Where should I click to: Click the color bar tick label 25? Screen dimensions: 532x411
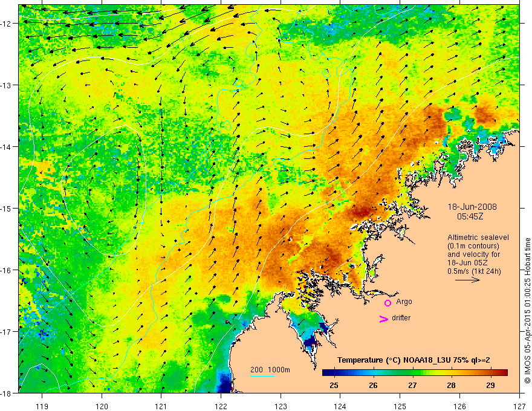point(334,386)
